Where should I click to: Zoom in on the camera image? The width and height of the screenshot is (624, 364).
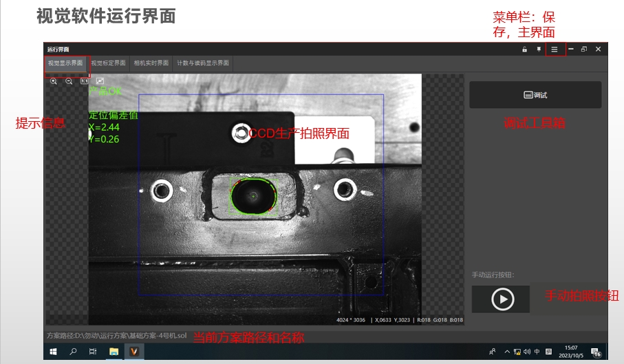(54, 81)
